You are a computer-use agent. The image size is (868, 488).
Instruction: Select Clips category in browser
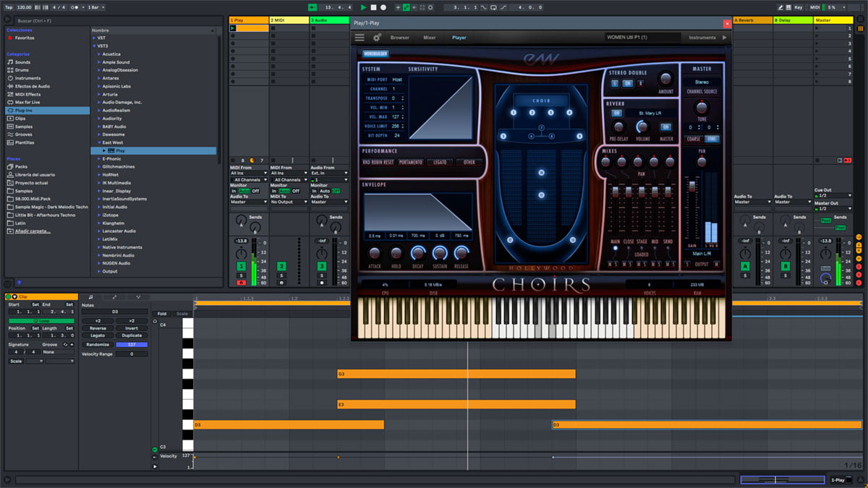point(20,118)
